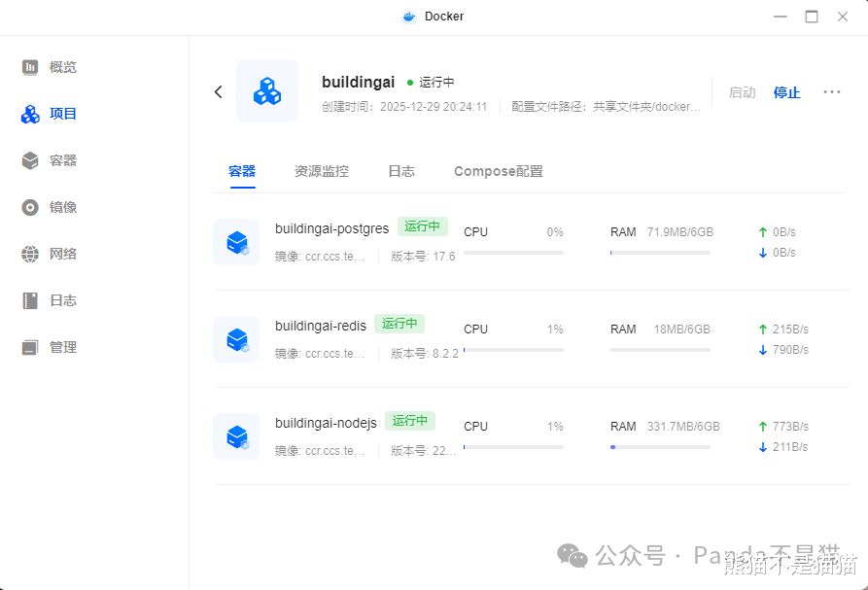Click the CPU bar of buildingai-nodejs
868x590 pixels.
[514, 447]
